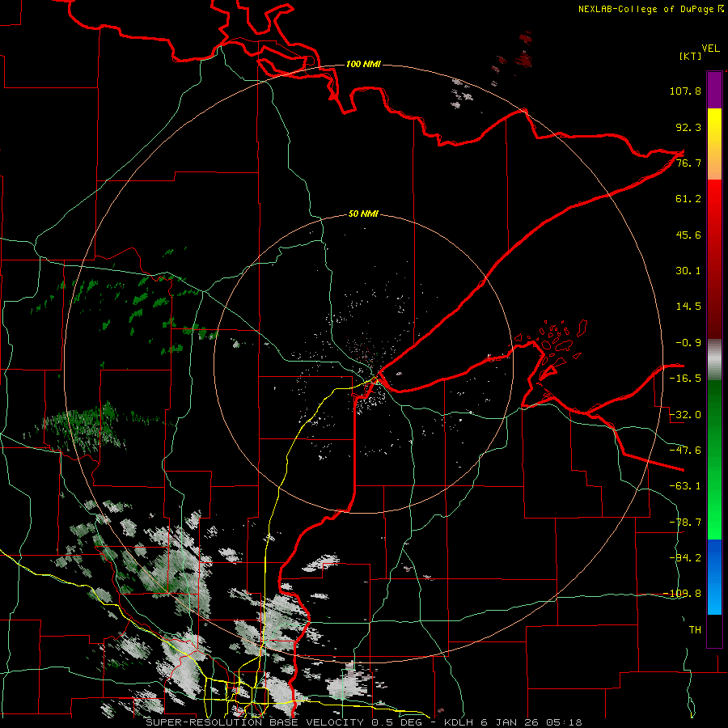The image size is (728, 728).
Task: Select the 45.6 velocity scale value
Action: pos(688,235)
